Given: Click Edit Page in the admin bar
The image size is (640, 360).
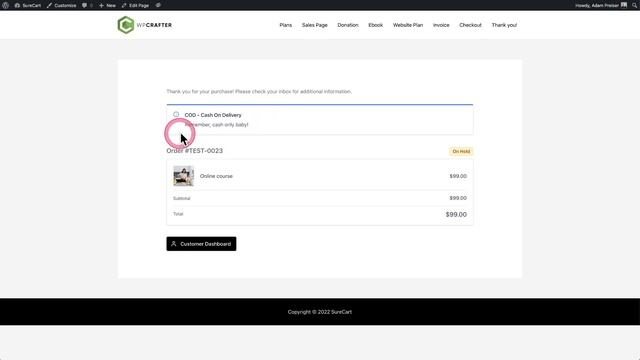Looking at the screenshot, I should point(135,5).
